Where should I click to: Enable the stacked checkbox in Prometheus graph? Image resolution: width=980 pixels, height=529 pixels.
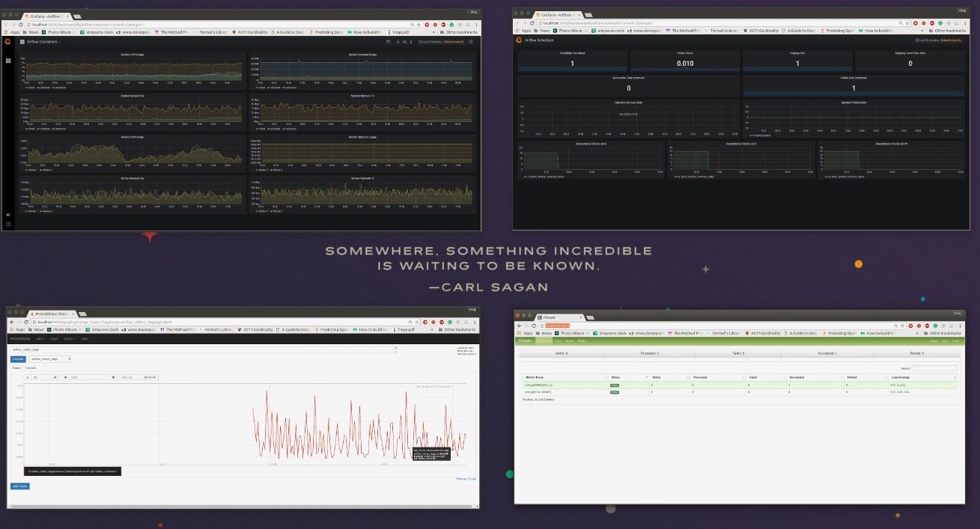point(147,378)
